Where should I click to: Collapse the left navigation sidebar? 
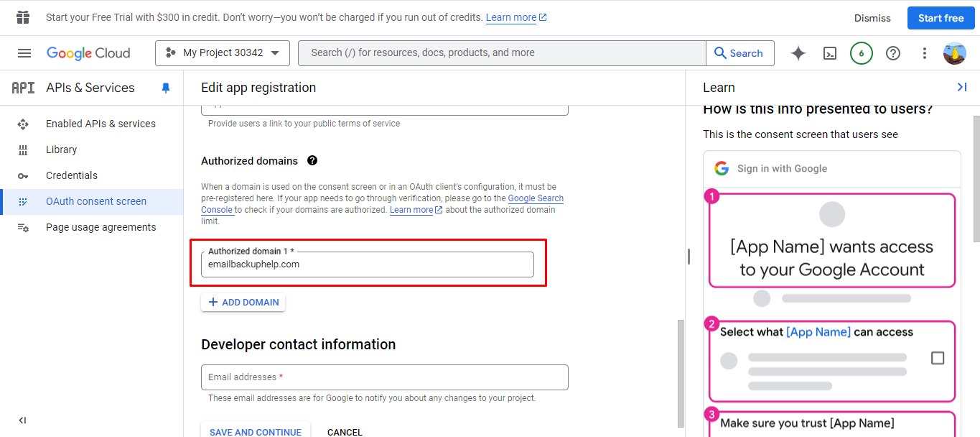[22, 420]
